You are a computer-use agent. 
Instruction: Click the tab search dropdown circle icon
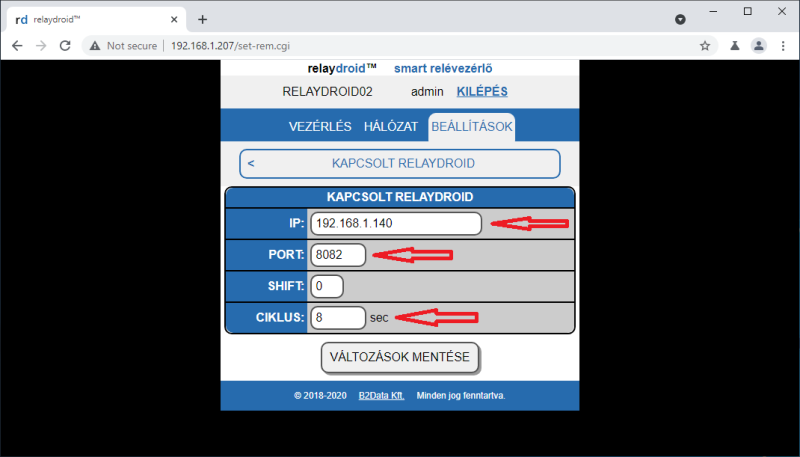[x=680, y=19]
